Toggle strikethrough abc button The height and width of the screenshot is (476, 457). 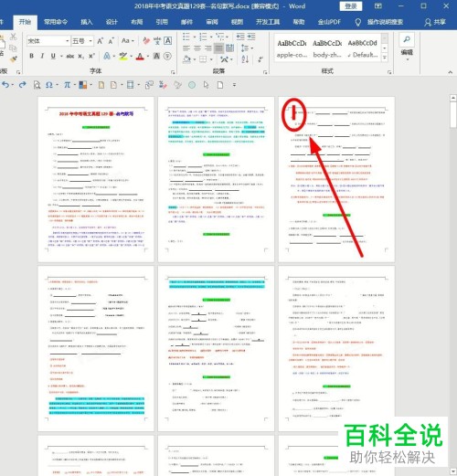point(70,56)
